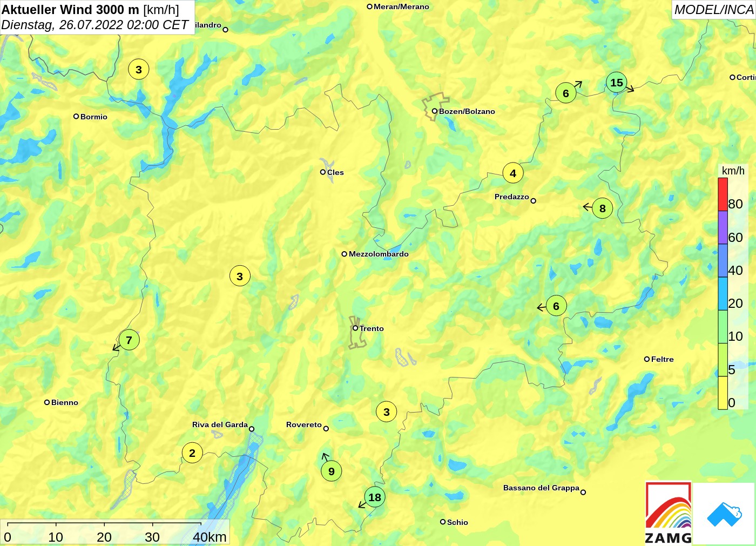Click the Schio label
756x546 pixels.
[x=457, y=522]
